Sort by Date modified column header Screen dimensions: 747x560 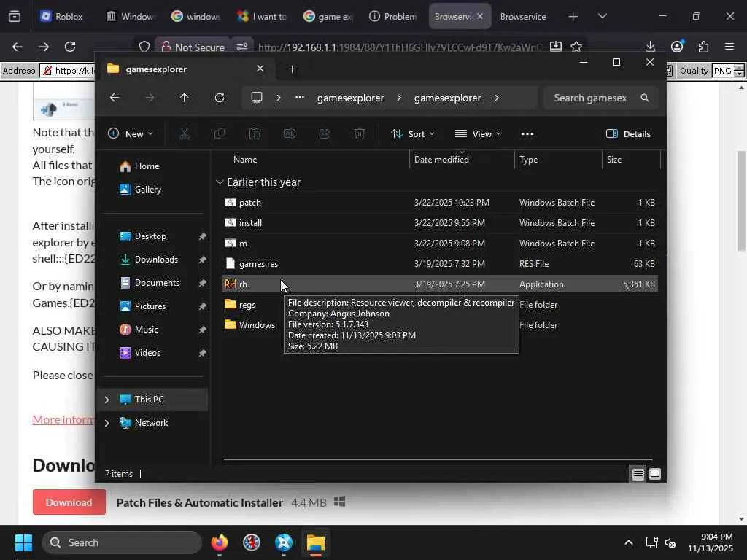tap(462, 160)
